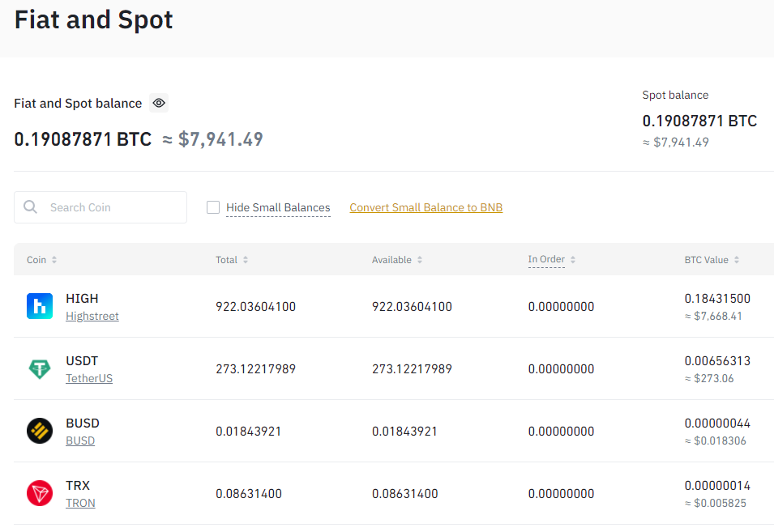Screen dimensions: 774x532
Task: Open the Highstreet link
Action: 92,316
